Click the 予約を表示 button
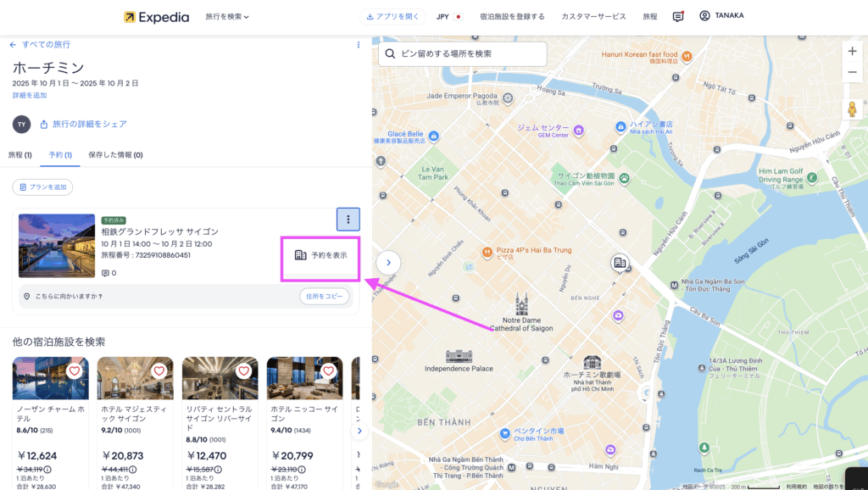Image resolution: width=868 pixels, height=490 pixels. [321, 255]
